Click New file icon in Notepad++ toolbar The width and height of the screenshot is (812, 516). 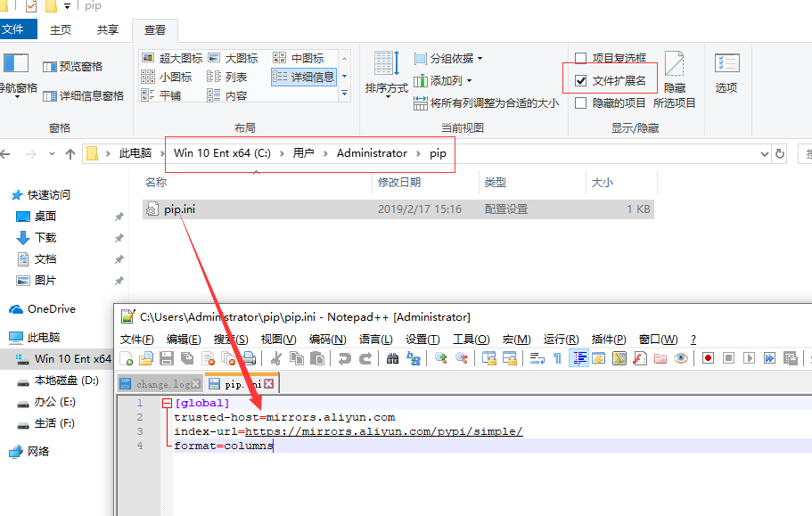[127, 358]
